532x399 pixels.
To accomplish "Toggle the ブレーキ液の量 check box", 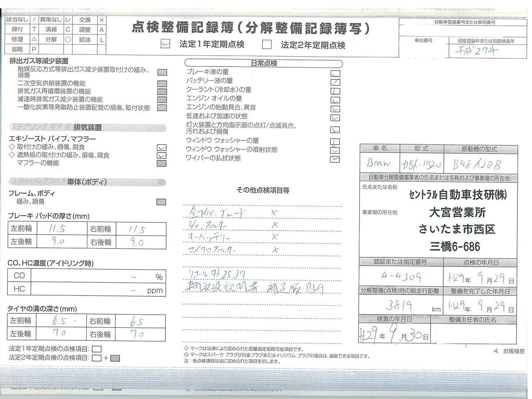I will pyautogui.click(x=335, y=74).
